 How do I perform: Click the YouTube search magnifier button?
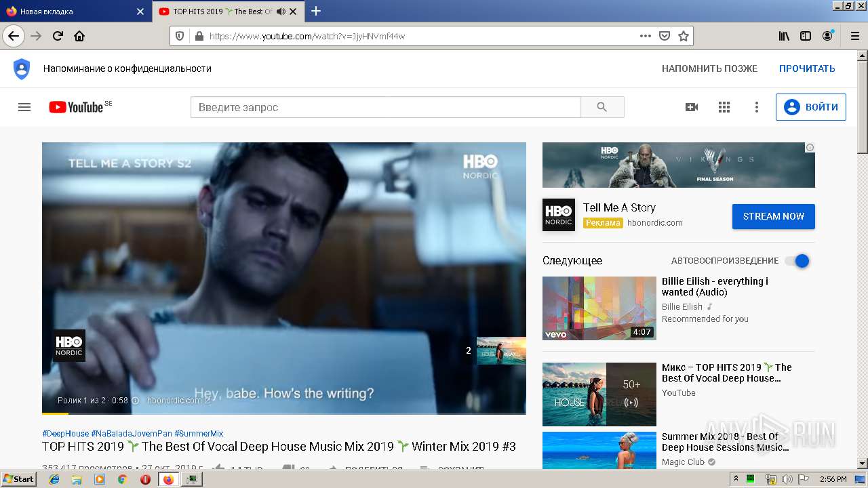point(602,107)
